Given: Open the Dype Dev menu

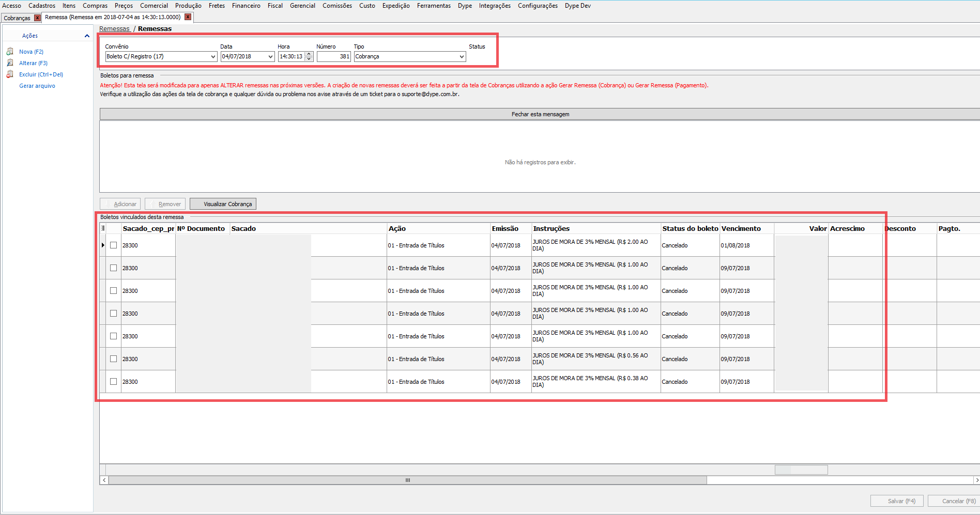Looking at the screenshot, I should [x=577, y=6].
